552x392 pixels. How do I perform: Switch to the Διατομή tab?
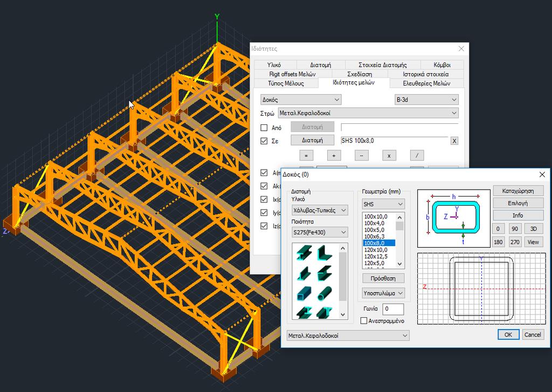320,65
